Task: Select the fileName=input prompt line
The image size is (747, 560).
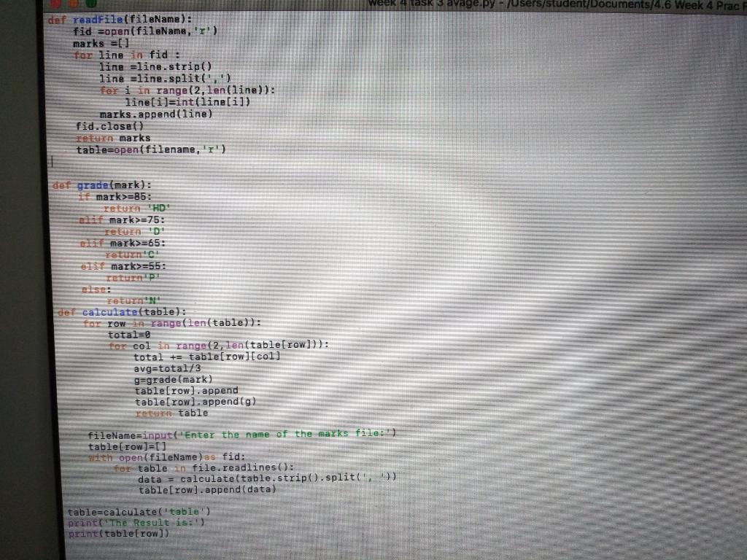Action: (241, 433)
